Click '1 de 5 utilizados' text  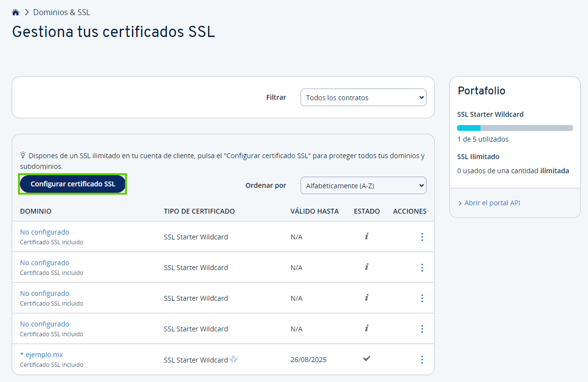tap(483, 139)
